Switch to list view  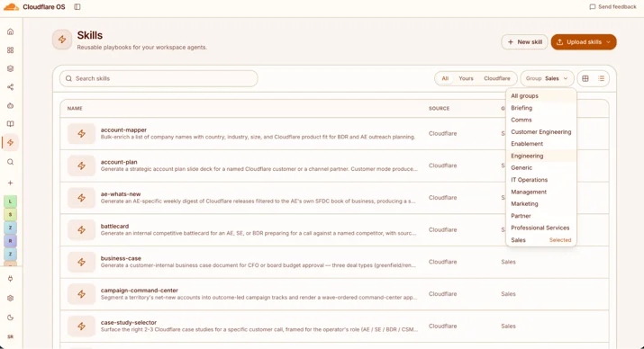coord(602,78)
